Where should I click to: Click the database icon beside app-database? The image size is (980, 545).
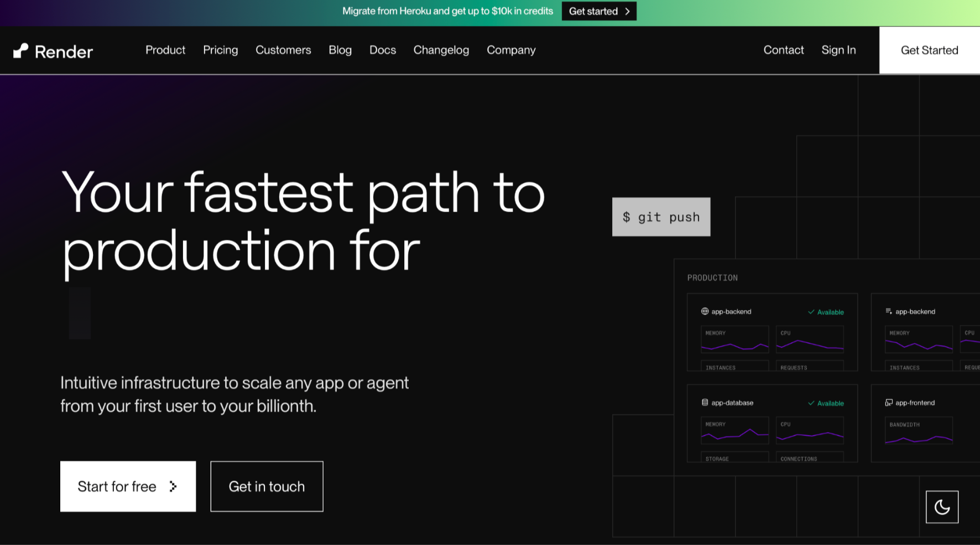pyautogui.click(x=705, y=402)
